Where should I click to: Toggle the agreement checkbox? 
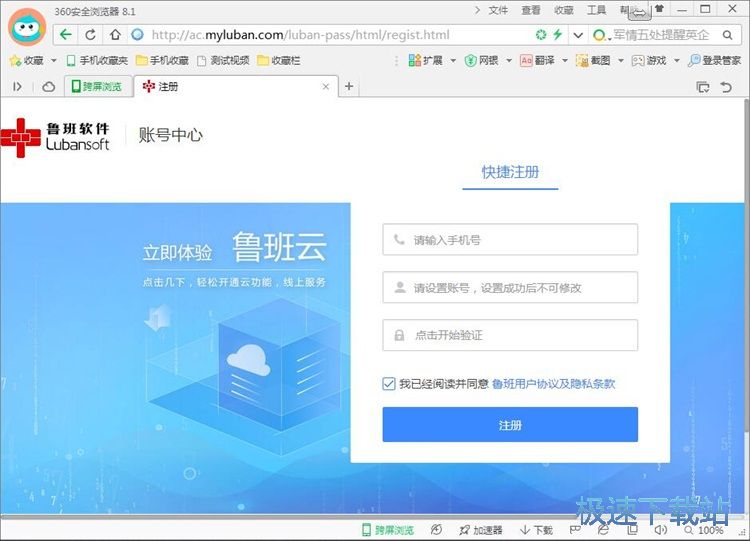[x=388, y=384]
